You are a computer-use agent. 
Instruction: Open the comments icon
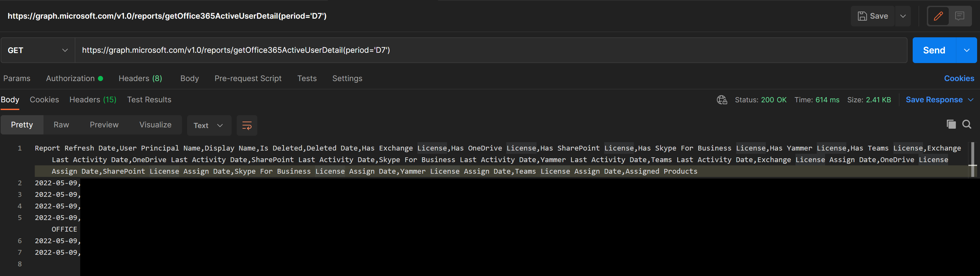959,16
